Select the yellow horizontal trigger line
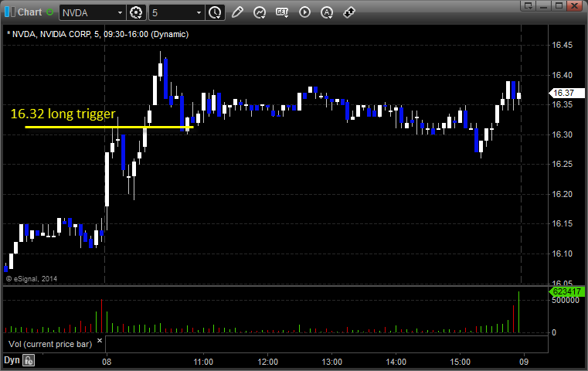 109,128
